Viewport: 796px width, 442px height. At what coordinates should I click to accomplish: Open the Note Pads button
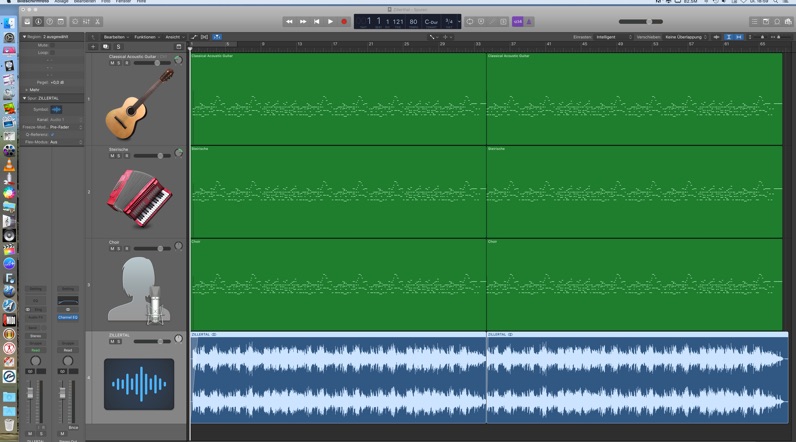(x=766, y=22)
